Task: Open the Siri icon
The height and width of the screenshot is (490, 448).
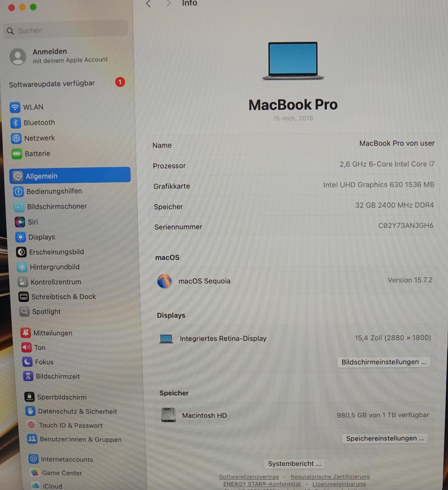Action: click(20, 222)
